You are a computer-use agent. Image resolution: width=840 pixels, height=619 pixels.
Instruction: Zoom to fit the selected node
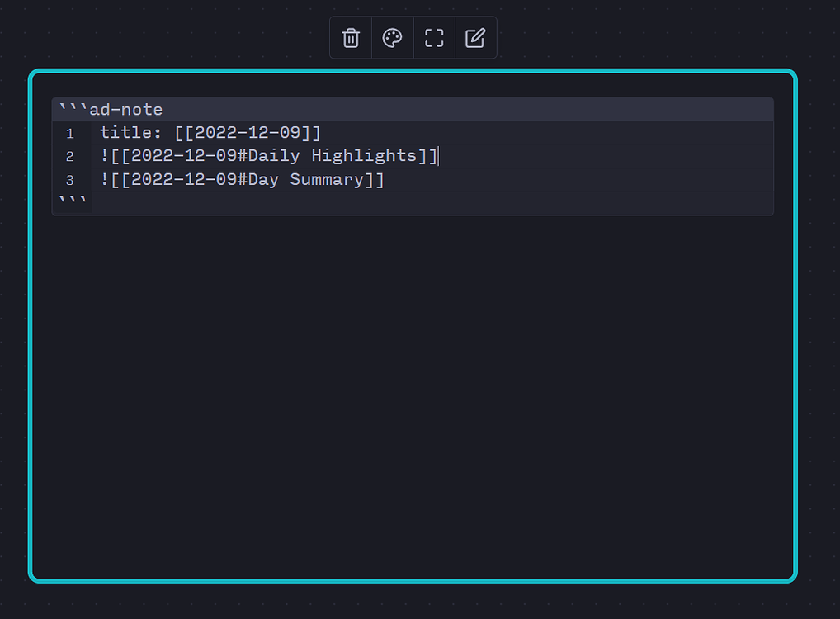pyautogui.click(x=434, y=37)
